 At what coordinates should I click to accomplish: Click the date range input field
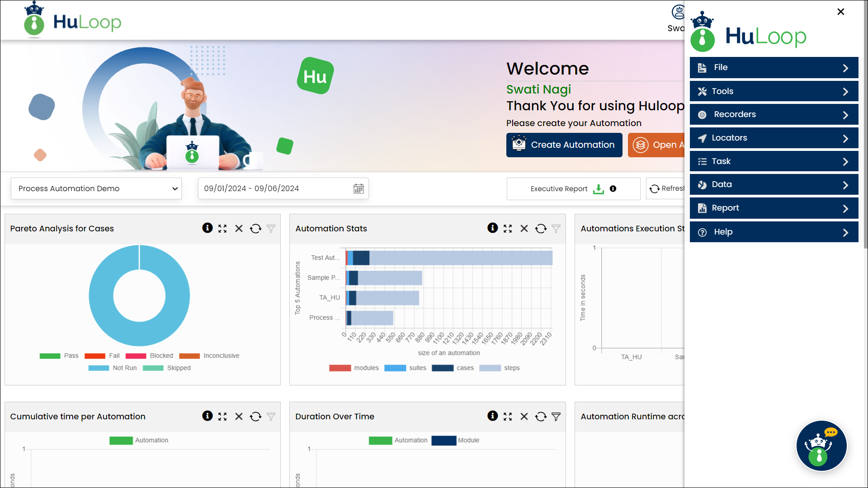(x=283, y=188)
